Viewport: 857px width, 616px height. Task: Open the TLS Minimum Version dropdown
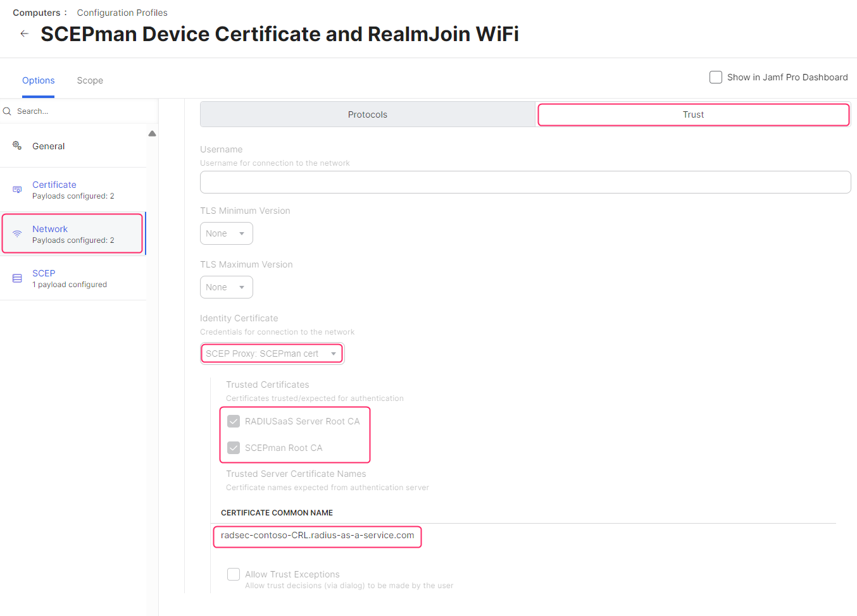point(226,233)
